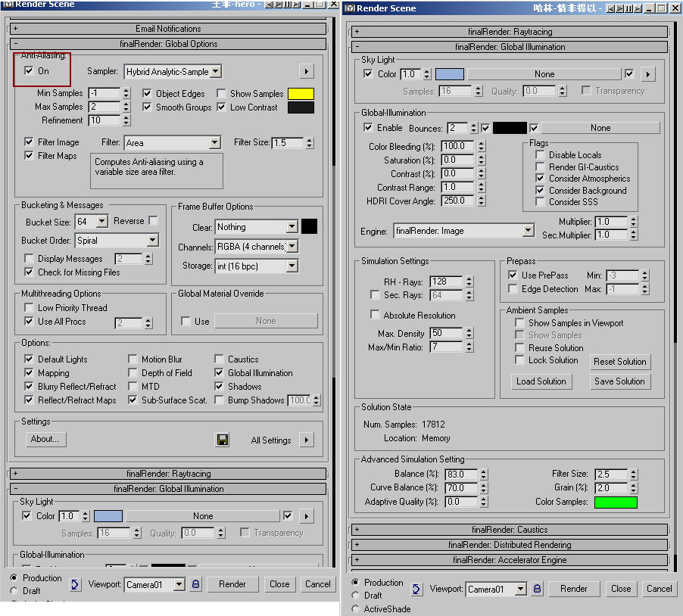The width and height of the screenshot is (683, 616).
Task: Enable Edge Detection checkbox
Action: [x=513, y=288]
